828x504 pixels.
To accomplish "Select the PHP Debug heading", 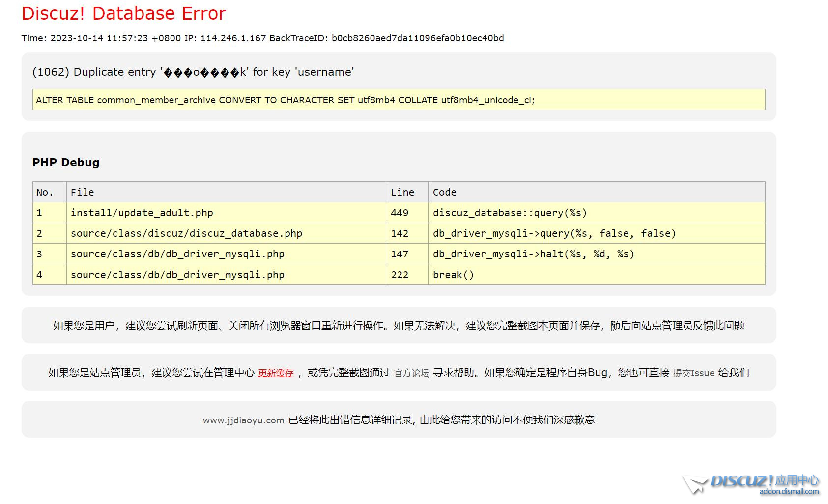I will tap(66, 162).
